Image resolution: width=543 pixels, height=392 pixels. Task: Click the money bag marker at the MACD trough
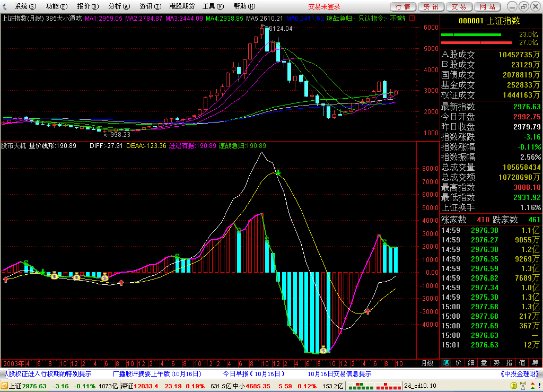[323, 350]
